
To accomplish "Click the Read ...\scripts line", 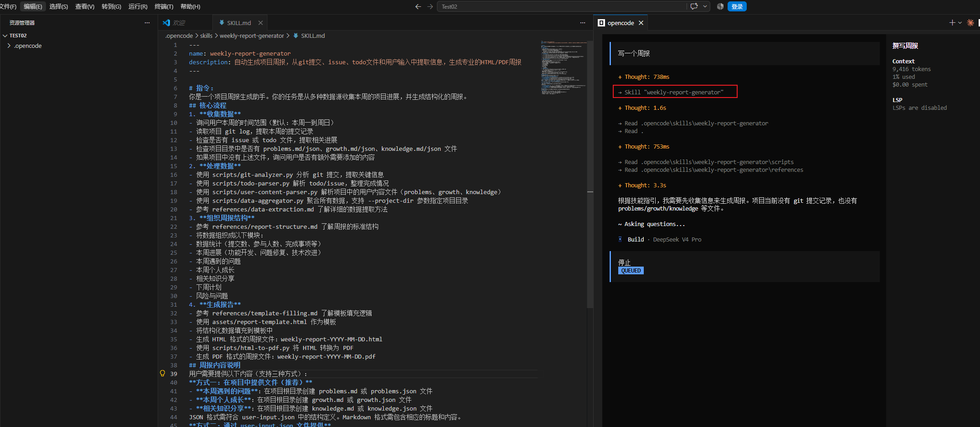I will pyautogui.click(x=706, y=162).
